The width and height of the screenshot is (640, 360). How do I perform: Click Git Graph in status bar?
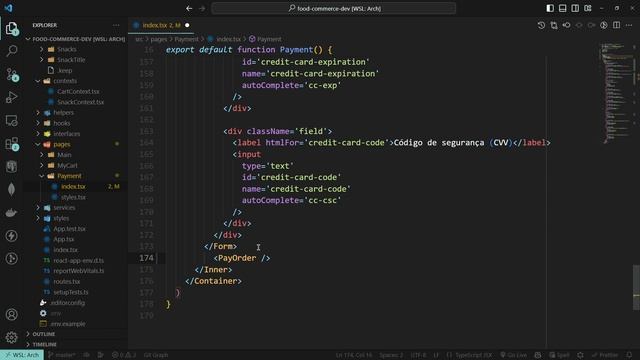point(156,355)
